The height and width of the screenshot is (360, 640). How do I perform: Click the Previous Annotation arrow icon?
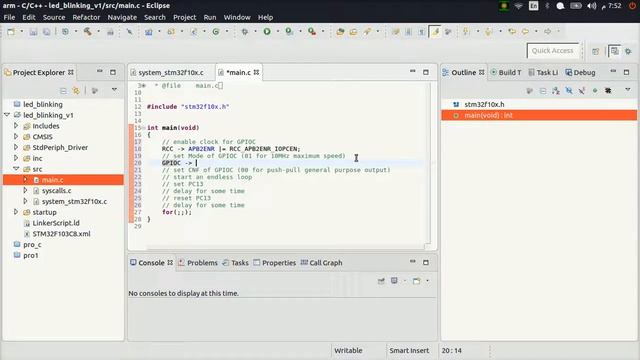tap(488, 31)
